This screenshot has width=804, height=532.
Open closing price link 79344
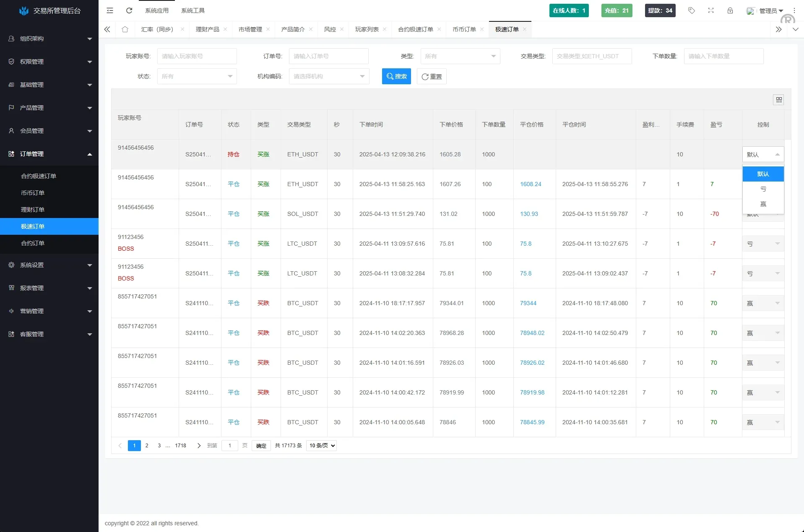pyautogui.click(x=528, y=303)
